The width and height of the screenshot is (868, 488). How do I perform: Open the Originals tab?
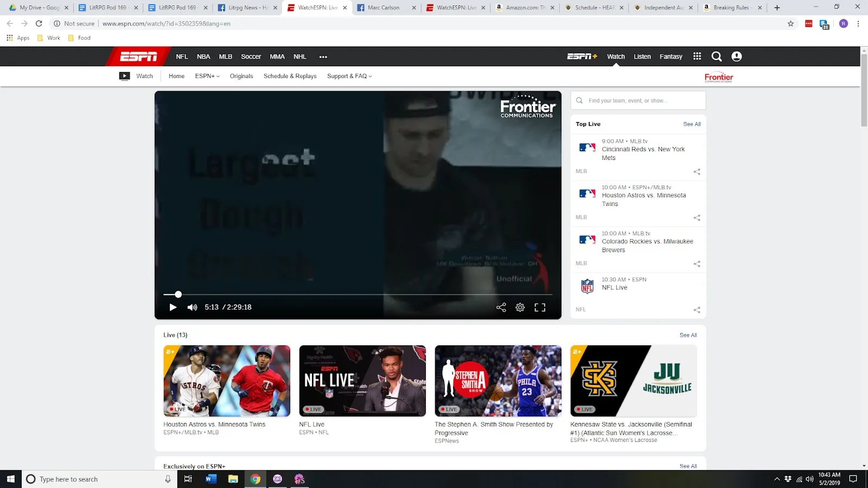point(241,76)
